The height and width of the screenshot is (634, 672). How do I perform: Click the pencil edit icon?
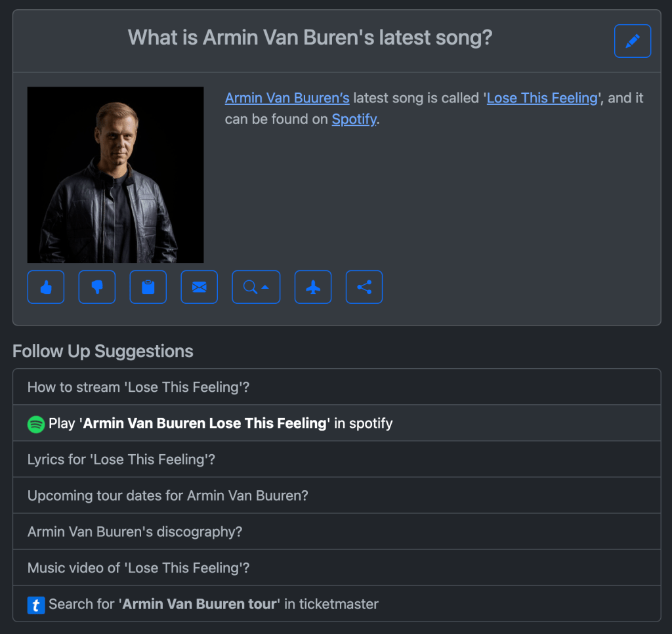[x=632, y=41]
